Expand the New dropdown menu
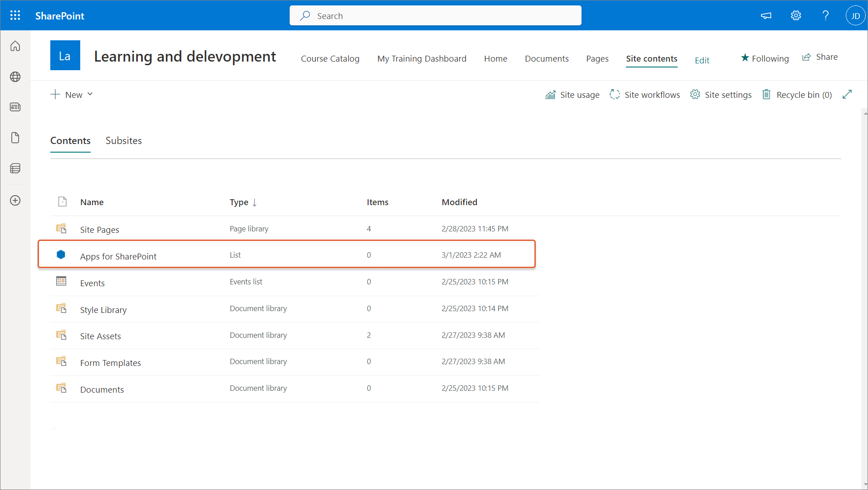 click(x=72, y=94)
